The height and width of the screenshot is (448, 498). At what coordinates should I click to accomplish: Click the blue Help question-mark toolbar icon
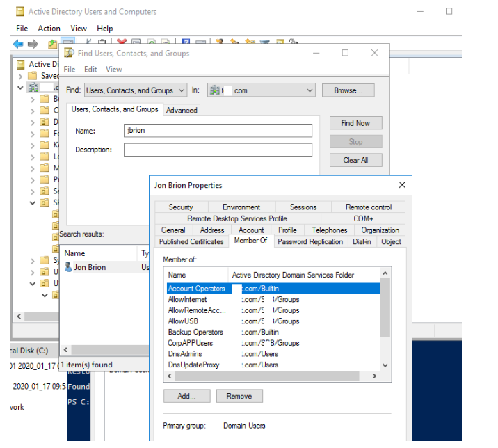(186, 41)
